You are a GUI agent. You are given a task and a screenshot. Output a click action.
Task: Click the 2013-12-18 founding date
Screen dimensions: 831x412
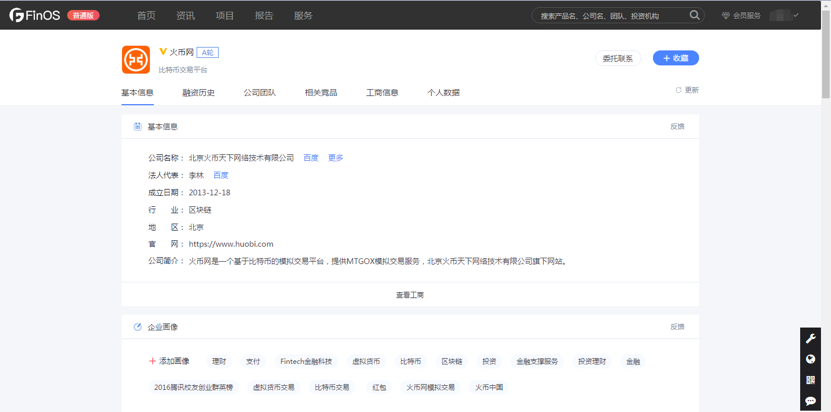tap(209, 192)
